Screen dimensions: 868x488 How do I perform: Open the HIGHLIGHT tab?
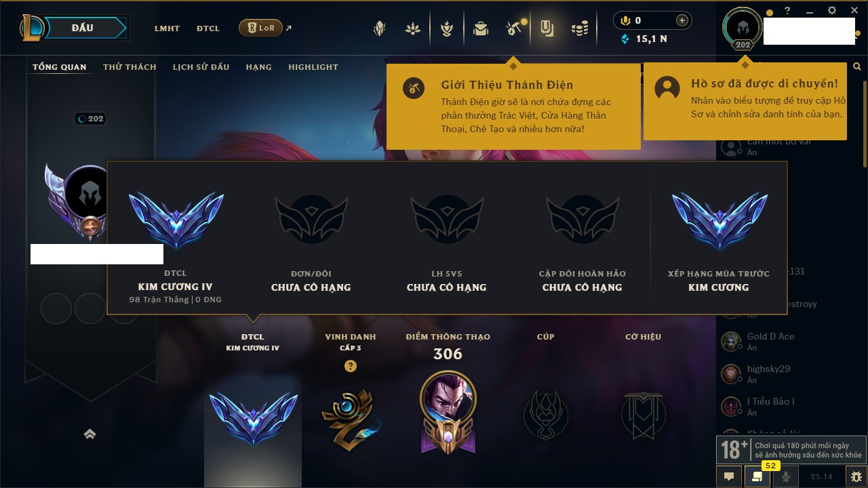pyautogui.click(x=313, y=67)
